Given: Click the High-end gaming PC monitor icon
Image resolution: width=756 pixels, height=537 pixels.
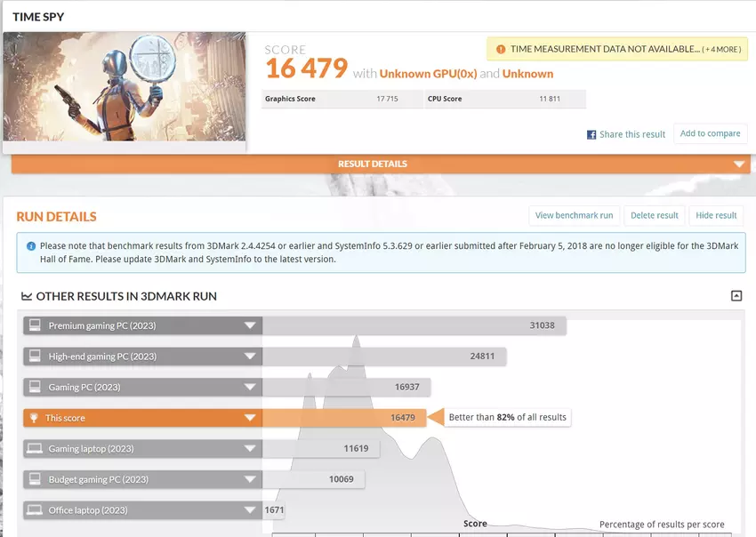Looking at the screenshot, I should [x=35, y=357].
